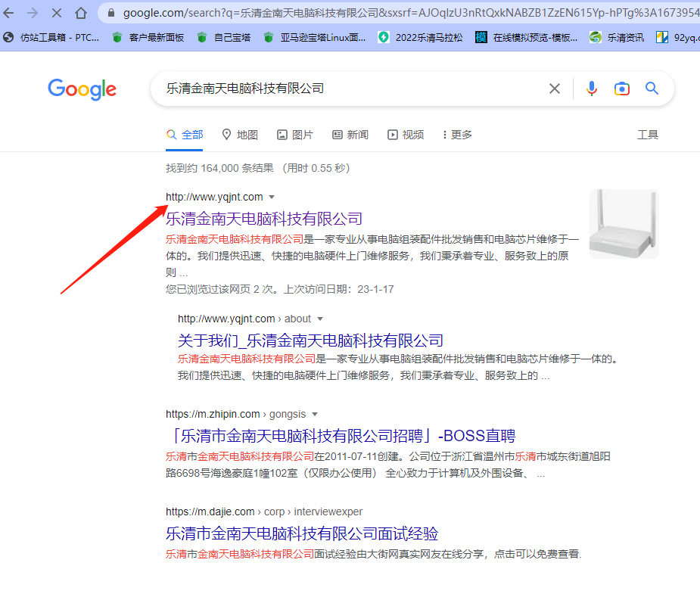700x594 pixels.
Task: Select the browser address bar URL
Action: (x=411, y=13)
